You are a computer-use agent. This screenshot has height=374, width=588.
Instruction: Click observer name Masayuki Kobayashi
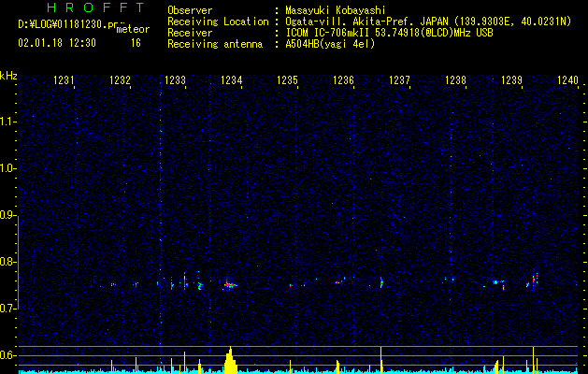point(336,10)
